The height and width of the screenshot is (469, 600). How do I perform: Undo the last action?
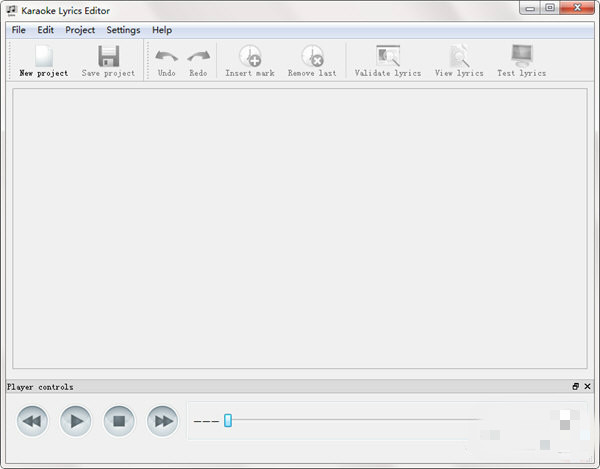pos(166,61)
